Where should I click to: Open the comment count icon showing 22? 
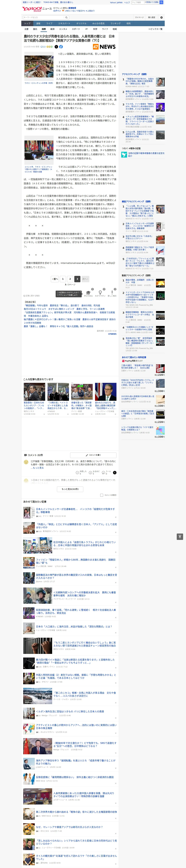point(43,47)
